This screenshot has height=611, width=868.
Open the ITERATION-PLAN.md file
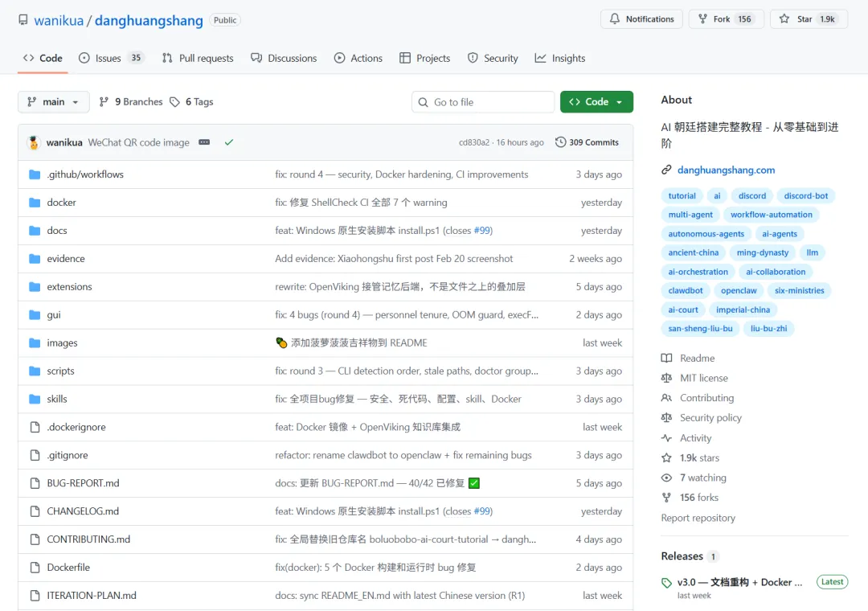click(92, 596)
